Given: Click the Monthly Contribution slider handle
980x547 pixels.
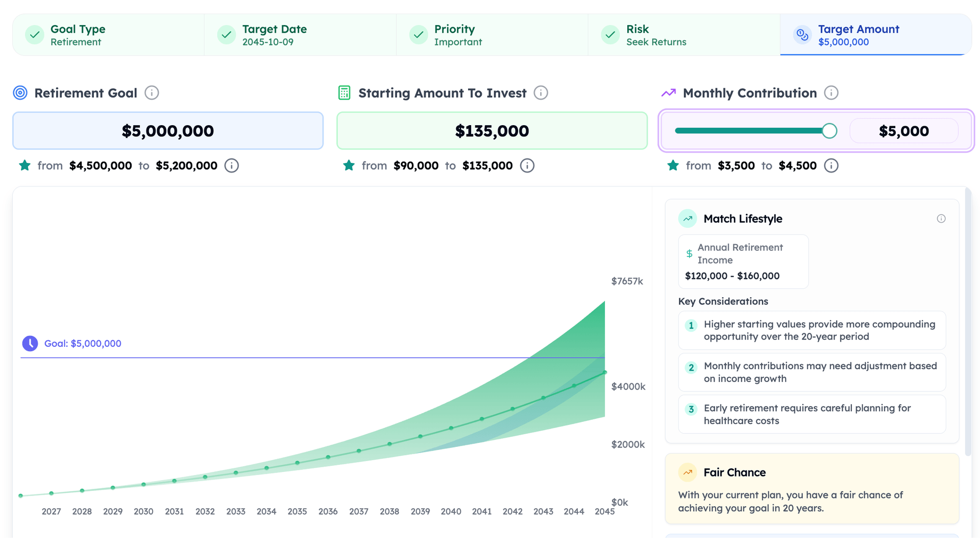Looking at the screenshot, I should coord(829,131).
